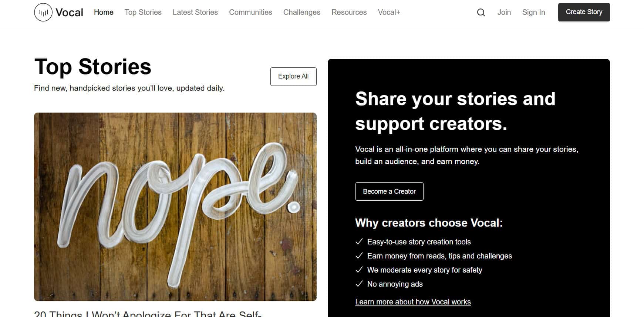Viewport: 644px width, 317px height.
Task: Open the 'nope' story thumbnail image
Action: pyautogui.click(x=175, y=207)
